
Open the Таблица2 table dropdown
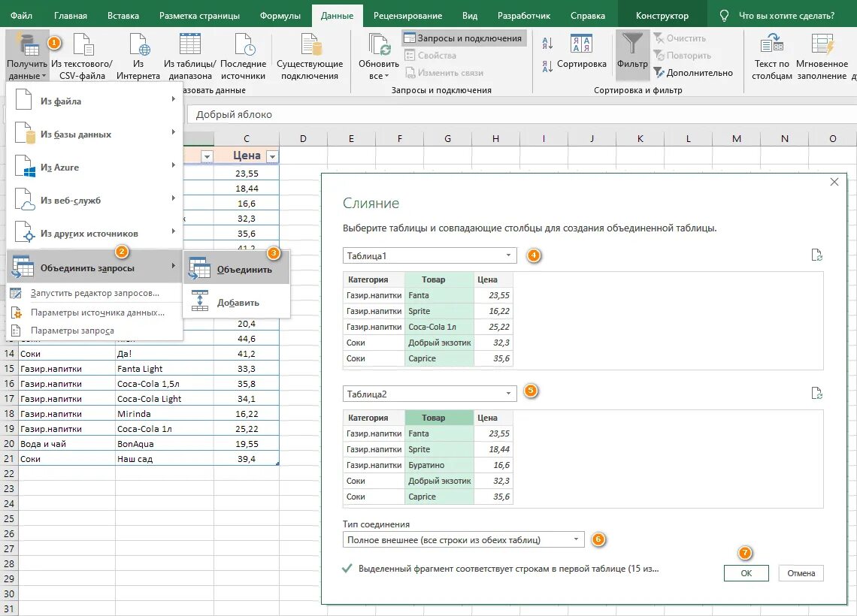tap(429, 394)
